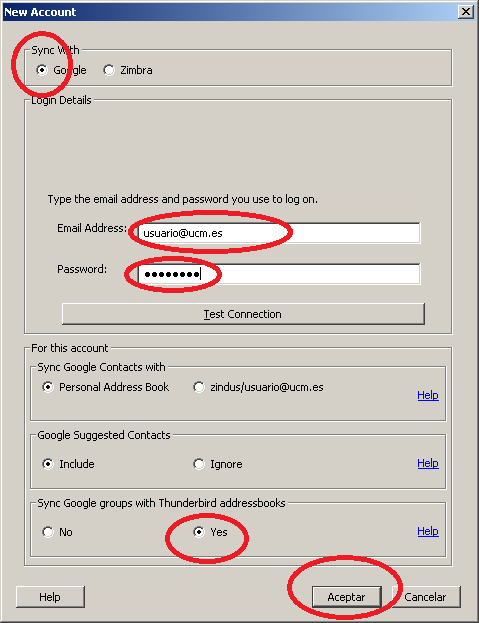
Task: Click the Help button at bottom left
Action: [x=50, y=597]
